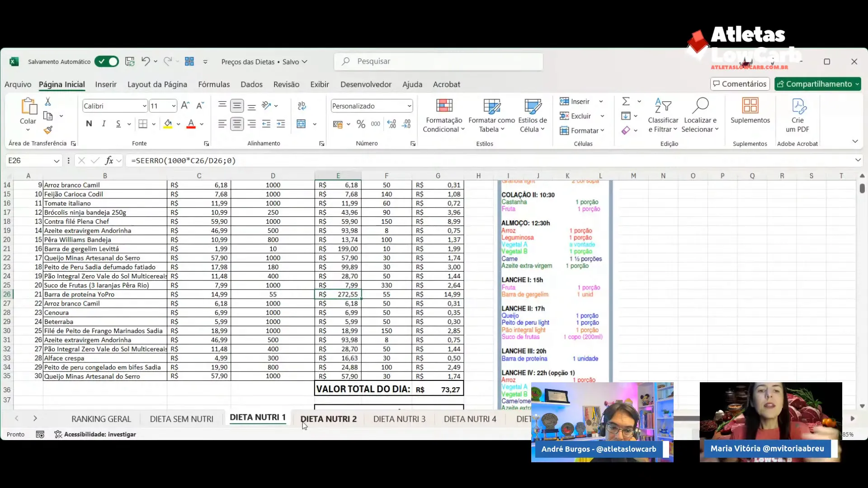The height and width of the screenshot is (488, 868).
Task: Open the font size 11 dropdown
Action: (174, 106)
